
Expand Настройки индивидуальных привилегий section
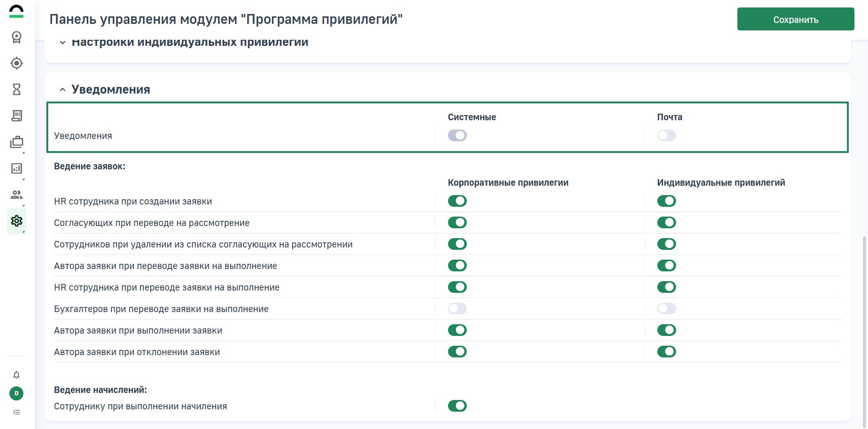point(62,43)
